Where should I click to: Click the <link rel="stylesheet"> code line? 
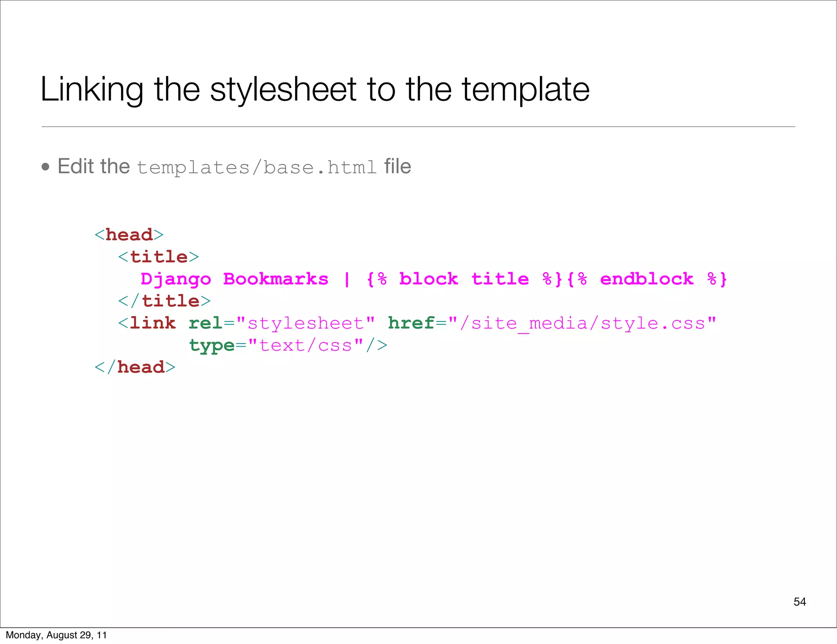[x=417, y=324]
